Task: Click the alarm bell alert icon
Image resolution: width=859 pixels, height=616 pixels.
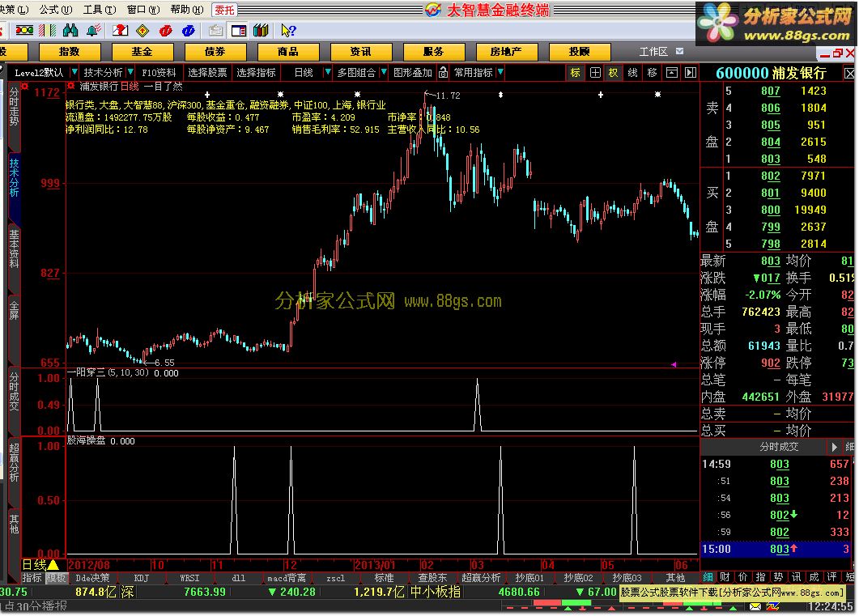Action: pos(93,31)
